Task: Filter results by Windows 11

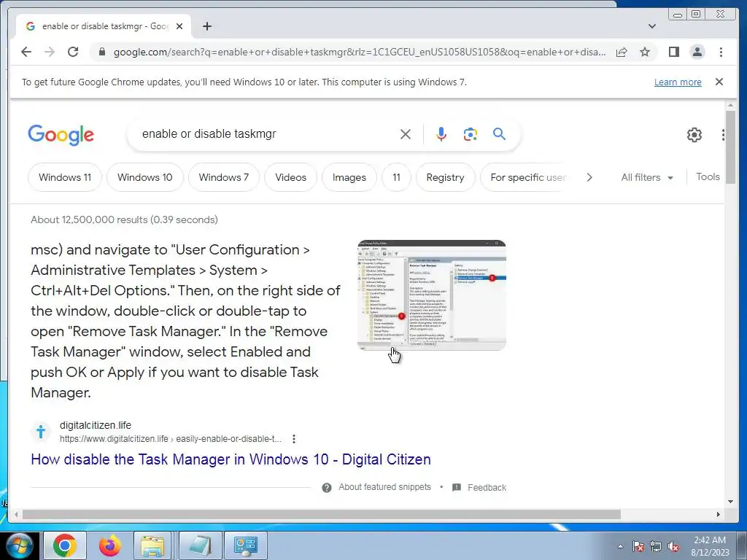Action: 65,177
